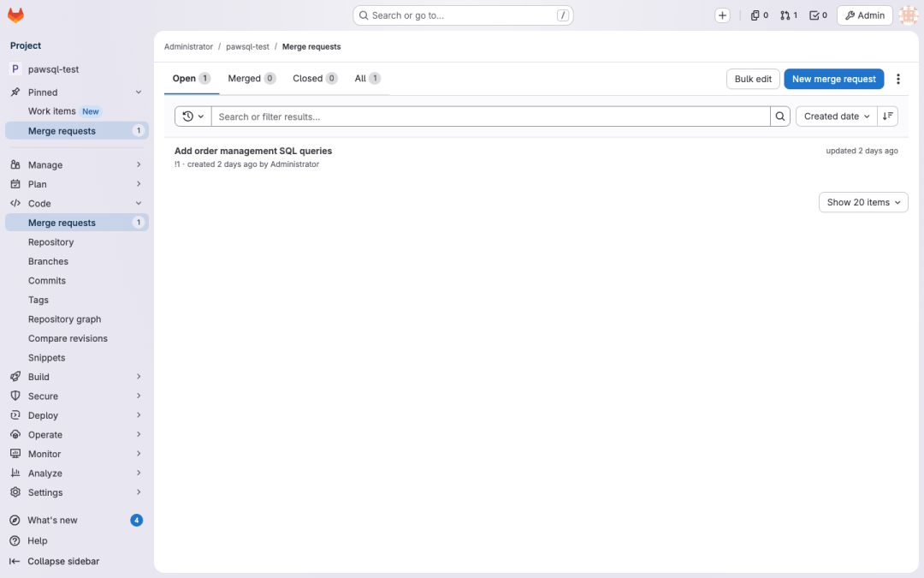Open Branches in sidebar

click(77, 261)
